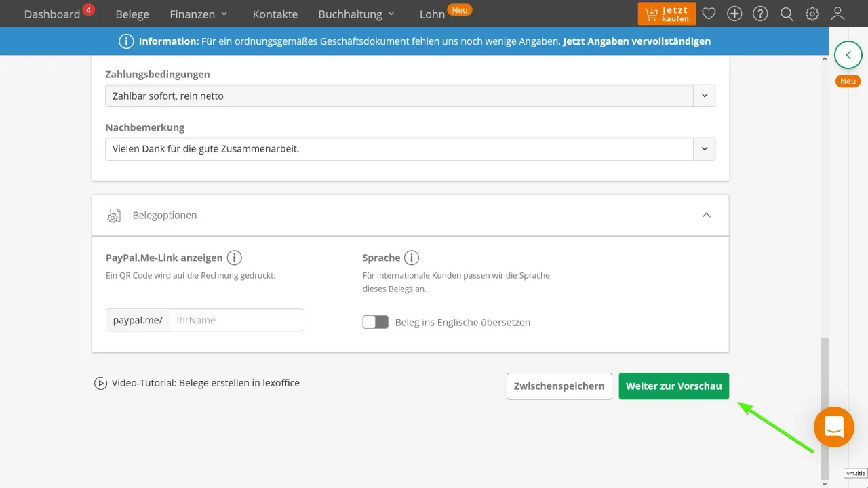Go to Kontakte in navigation
Screen dimensions: 868x488
pyautogui.click(x=275, y=14)
